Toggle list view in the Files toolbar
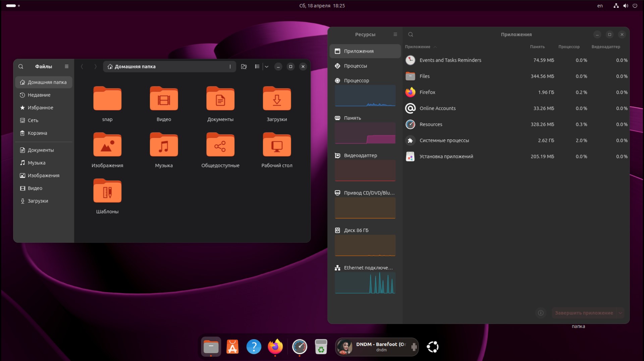Viewport: 644px width, 361px height. 257,66
